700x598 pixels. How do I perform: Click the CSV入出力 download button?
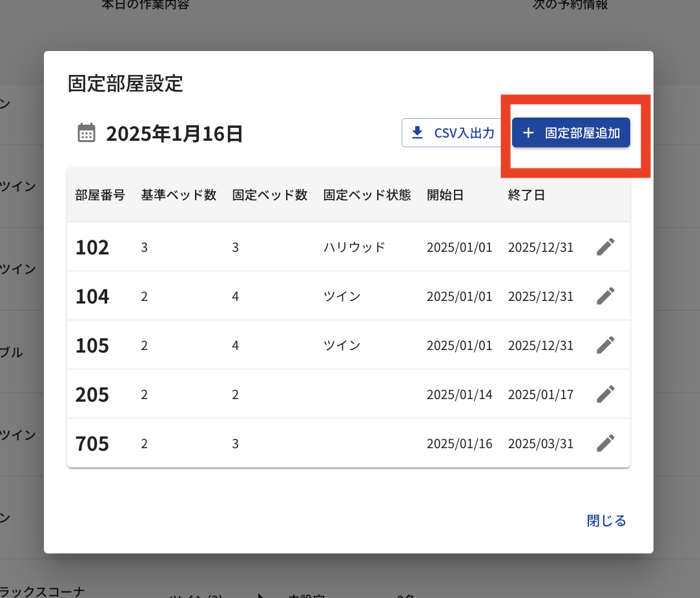(455, 133)
